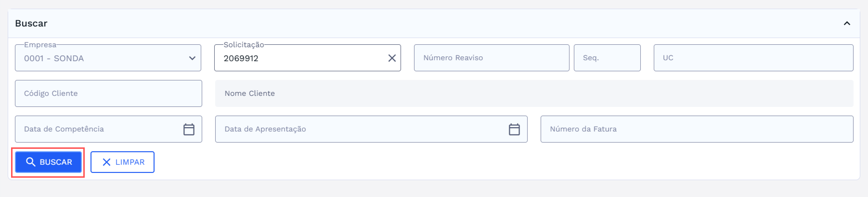This screenshot has width=868, height=197.
Task: Click into the UC field
Action: [x=753, y=58]
